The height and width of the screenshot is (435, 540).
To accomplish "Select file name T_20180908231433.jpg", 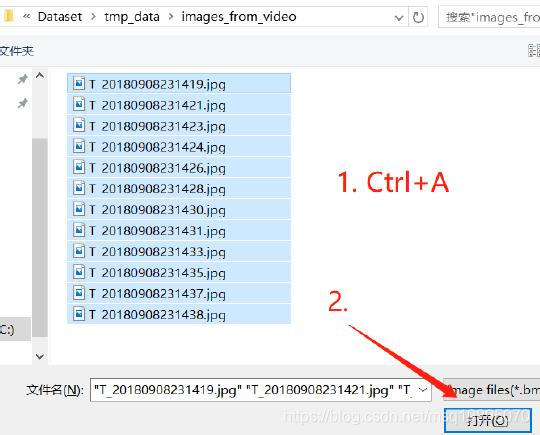I will point(157,252).
